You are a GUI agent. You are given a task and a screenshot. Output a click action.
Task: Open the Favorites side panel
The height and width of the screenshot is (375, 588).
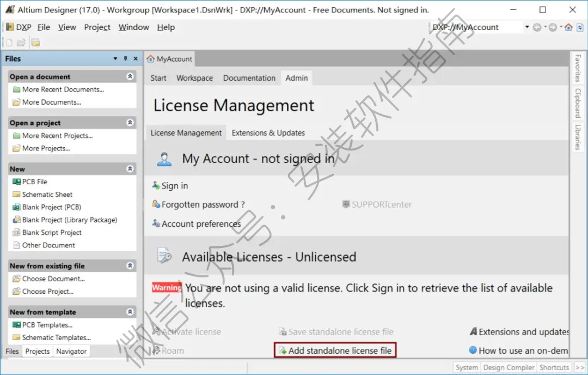[x=578, y=68]
